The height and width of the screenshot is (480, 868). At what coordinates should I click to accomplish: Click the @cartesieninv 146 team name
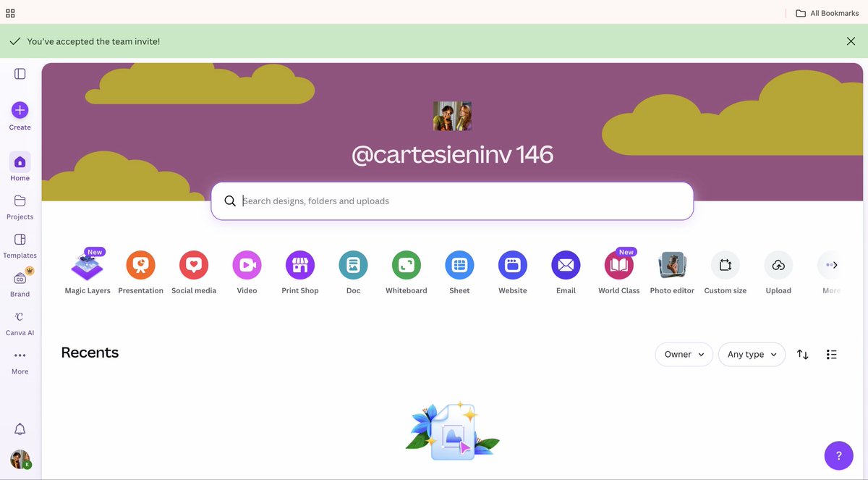pyautogui.click(x=452, y=154)
